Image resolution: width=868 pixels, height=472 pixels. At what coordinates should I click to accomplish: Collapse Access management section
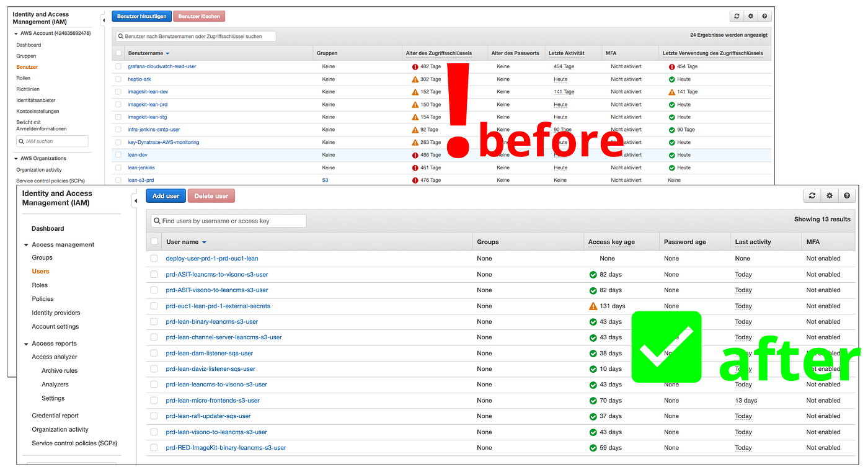[26, 245]
